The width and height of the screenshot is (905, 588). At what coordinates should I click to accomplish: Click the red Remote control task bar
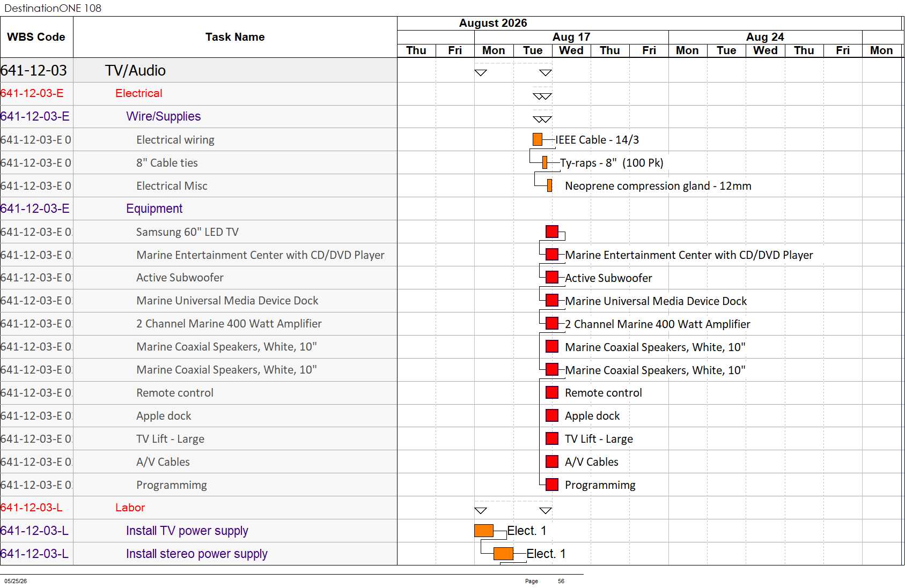tap(552, 392)
